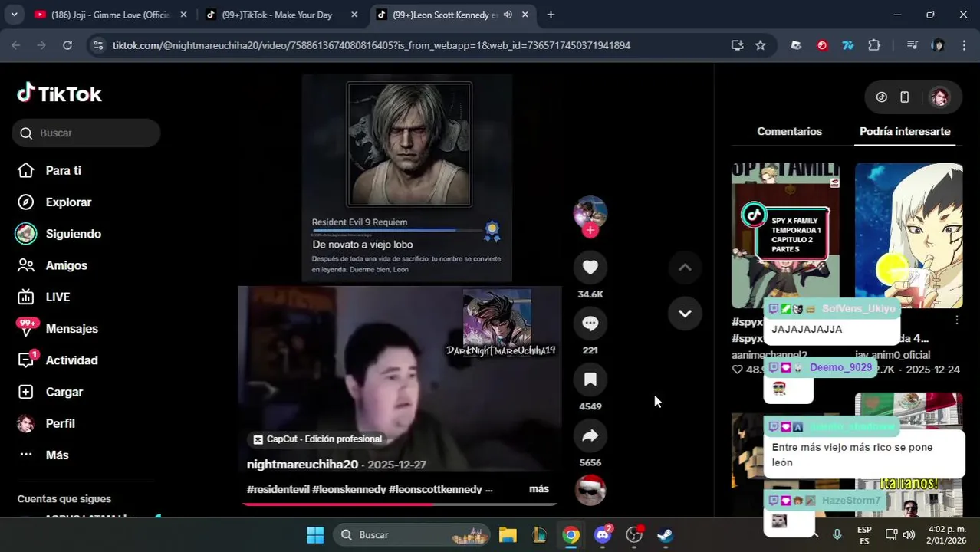Open options dots on jay.anim0_oficial video
The height and width of the screenshot is (552, 980).
click(x=956, y=320)
